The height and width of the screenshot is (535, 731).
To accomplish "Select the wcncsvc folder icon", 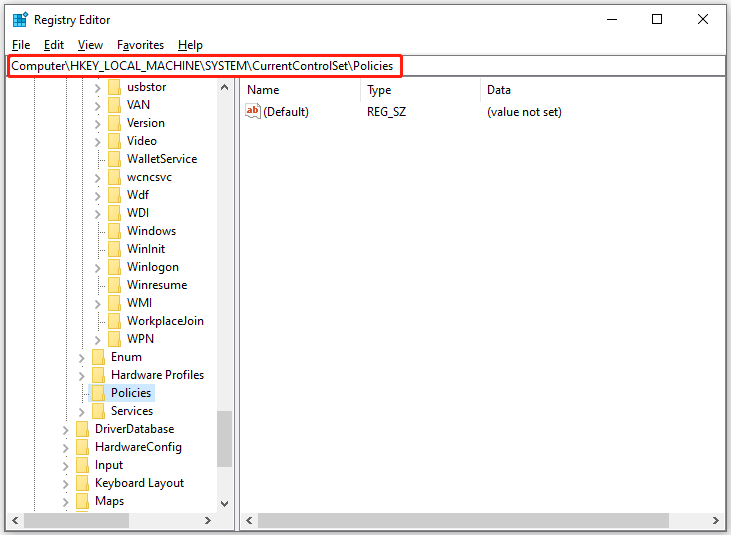I will click(114, 177).
